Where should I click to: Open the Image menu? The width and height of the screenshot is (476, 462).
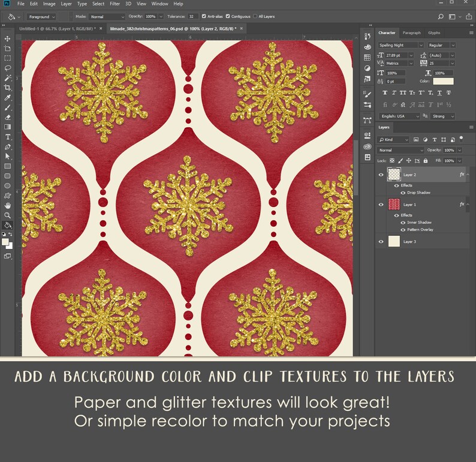pyautogui.click(x=49, y=4)
